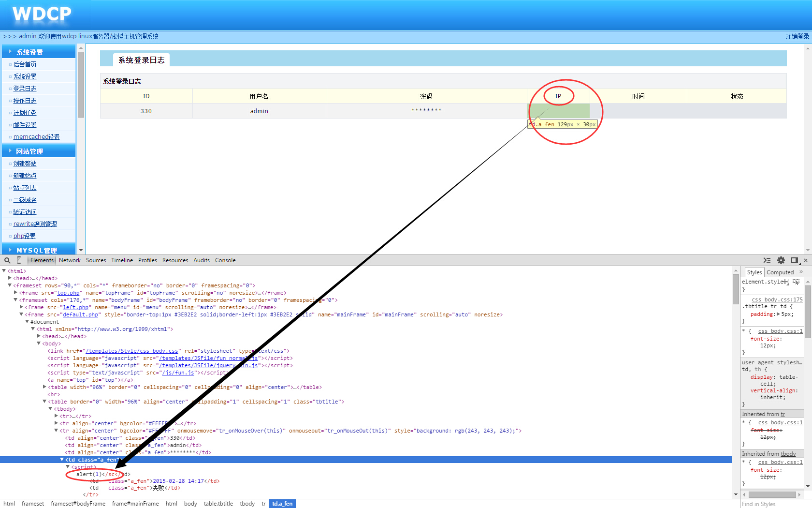Open the Elements panel tab
The image size is (812, 508).
click(42, 260)
